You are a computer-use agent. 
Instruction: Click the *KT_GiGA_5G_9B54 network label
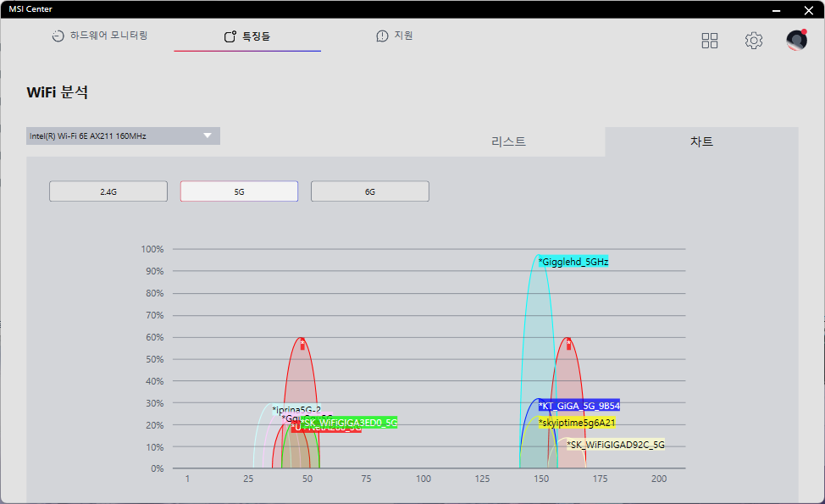tap(579, 406)
